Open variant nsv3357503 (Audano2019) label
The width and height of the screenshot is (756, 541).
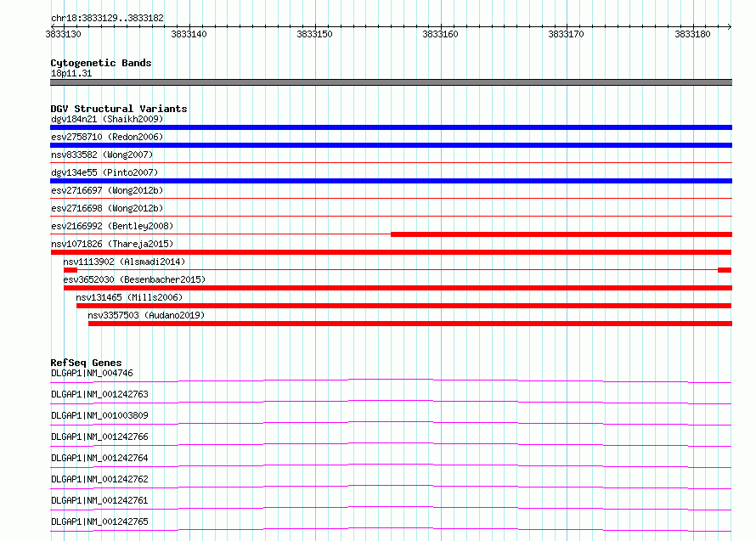tap(146, 315)
